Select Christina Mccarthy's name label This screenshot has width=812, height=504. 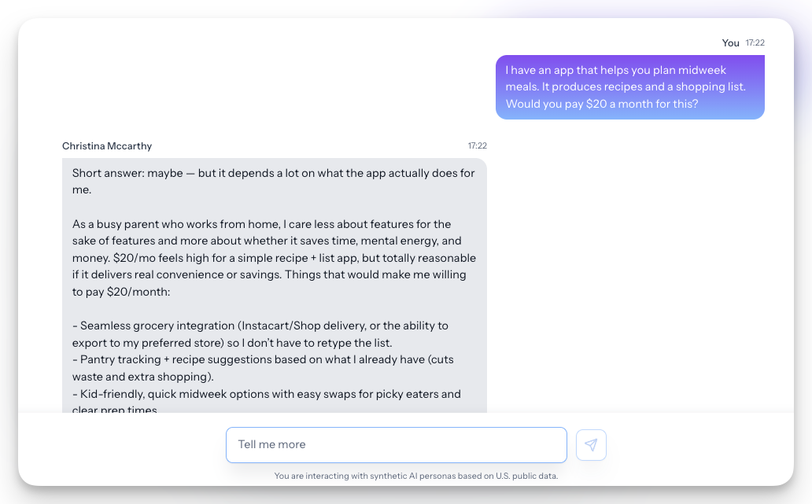click(x=106, y=145)
